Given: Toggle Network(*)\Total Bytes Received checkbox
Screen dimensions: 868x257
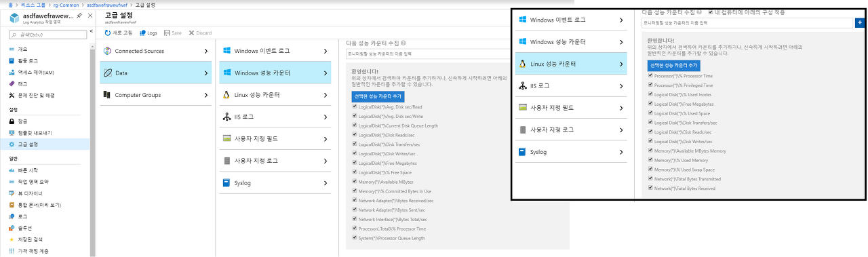Looking at the screenshot, I should coord(650,188).
